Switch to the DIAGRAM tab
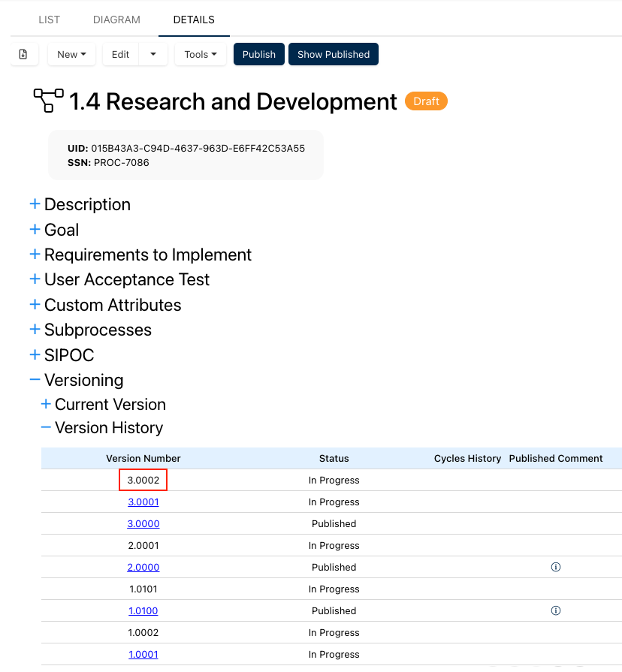 [x=116, y=20]
